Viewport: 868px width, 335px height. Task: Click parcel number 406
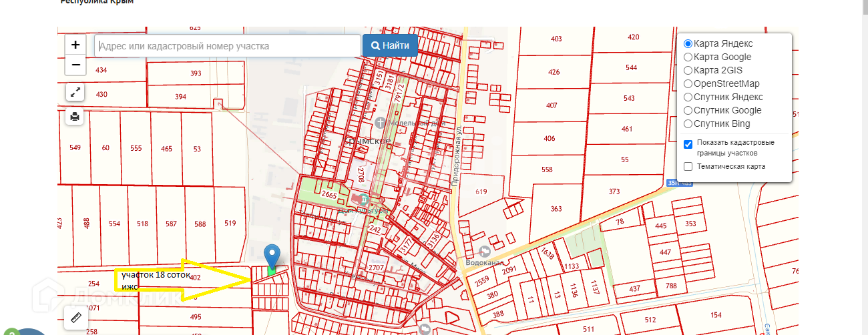(x=549, y=138)
